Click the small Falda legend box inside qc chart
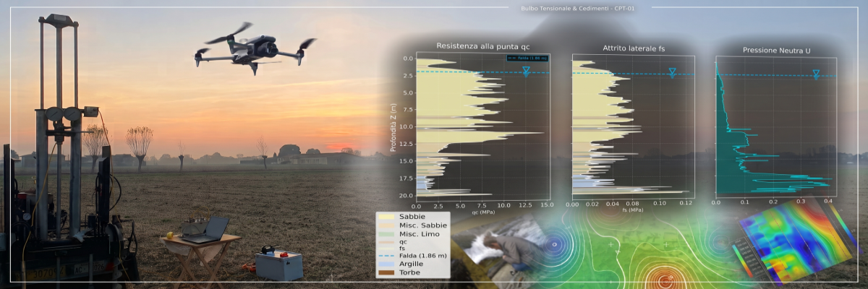This screenshot has width=868, height=289. pos(527,58)
